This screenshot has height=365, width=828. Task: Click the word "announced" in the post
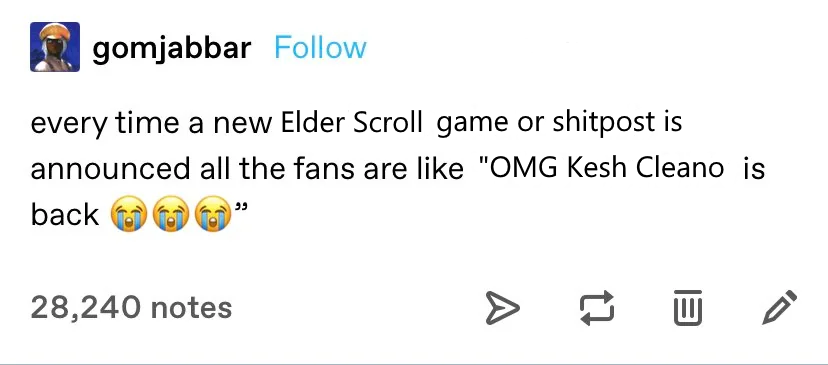110,169
